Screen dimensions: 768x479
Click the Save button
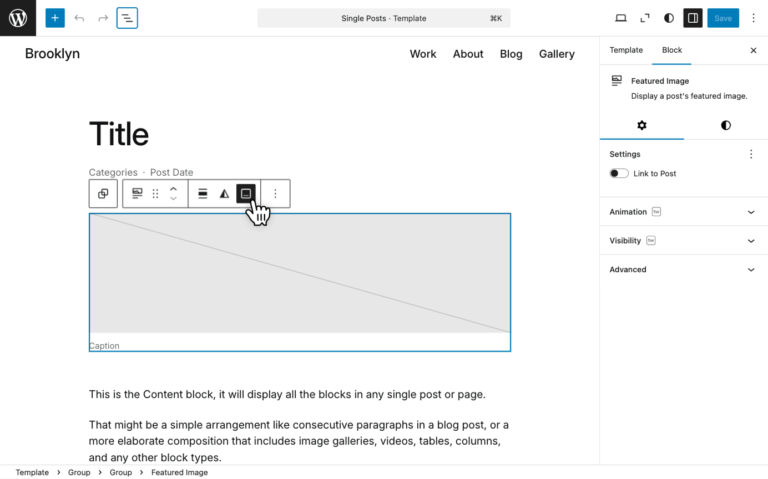pos(722,18)
